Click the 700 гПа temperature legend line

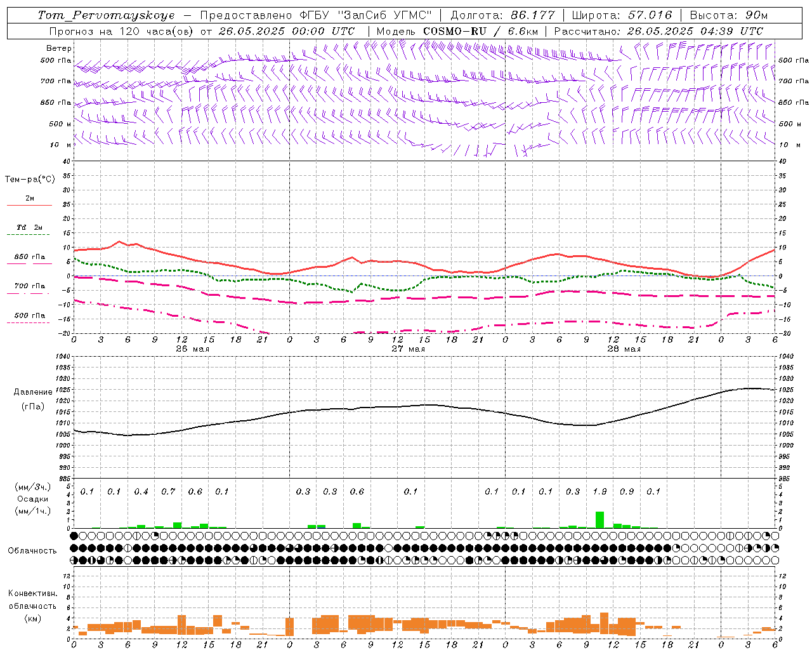(28, 293)
